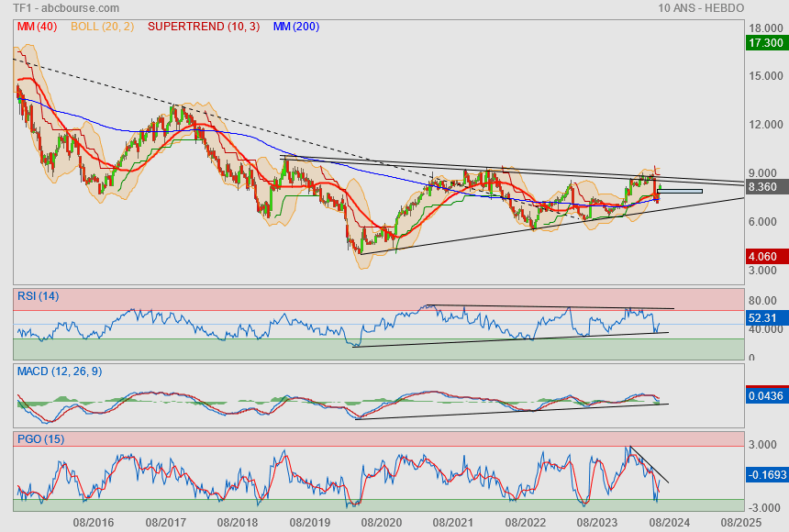This screenshot has width=789, height=532.
Task: Click the blue -0.1693 PGO value tag
Action: (767, 474)
